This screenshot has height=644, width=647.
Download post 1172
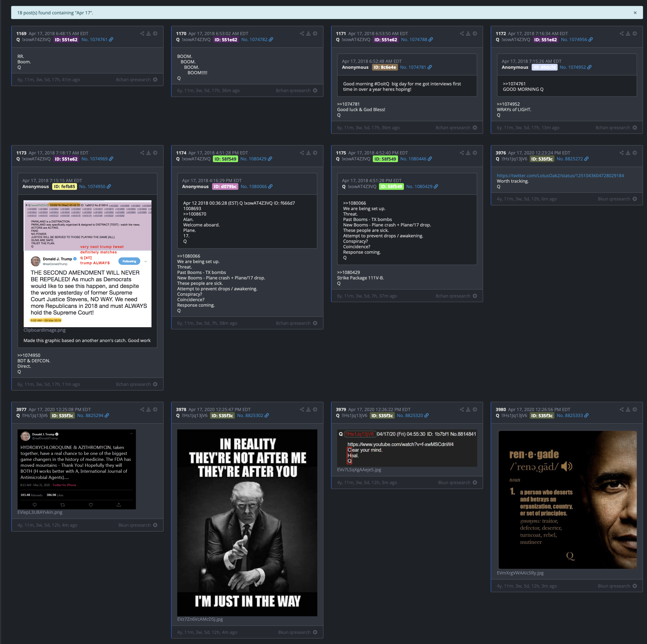[x=628, y=33]
